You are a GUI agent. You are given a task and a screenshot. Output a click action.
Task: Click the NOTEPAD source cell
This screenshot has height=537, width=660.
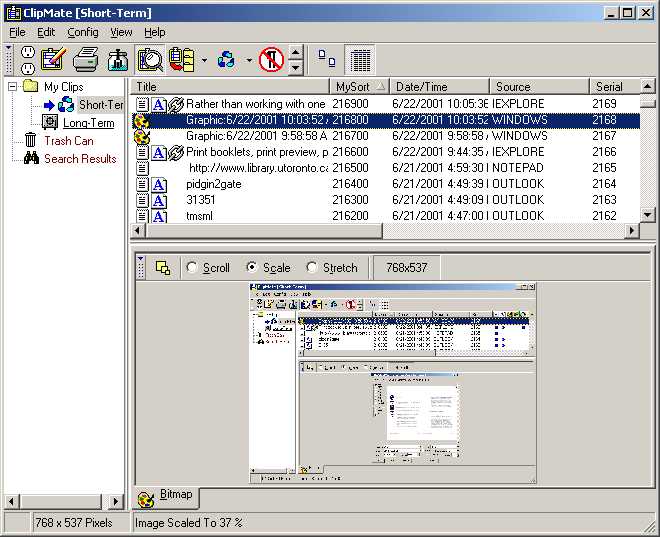pyautogui.click(x=517, y=168)
